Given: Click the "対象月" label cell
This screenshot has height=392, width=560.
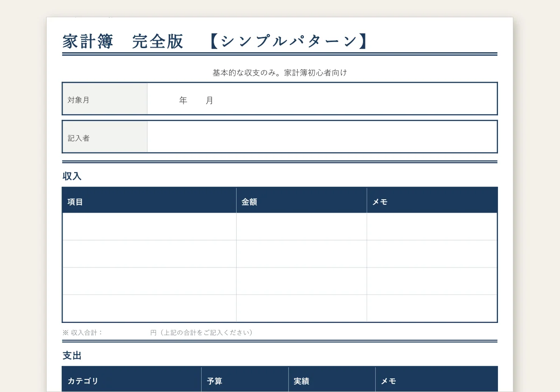Looking at the screenshot, I should point(105,98).
